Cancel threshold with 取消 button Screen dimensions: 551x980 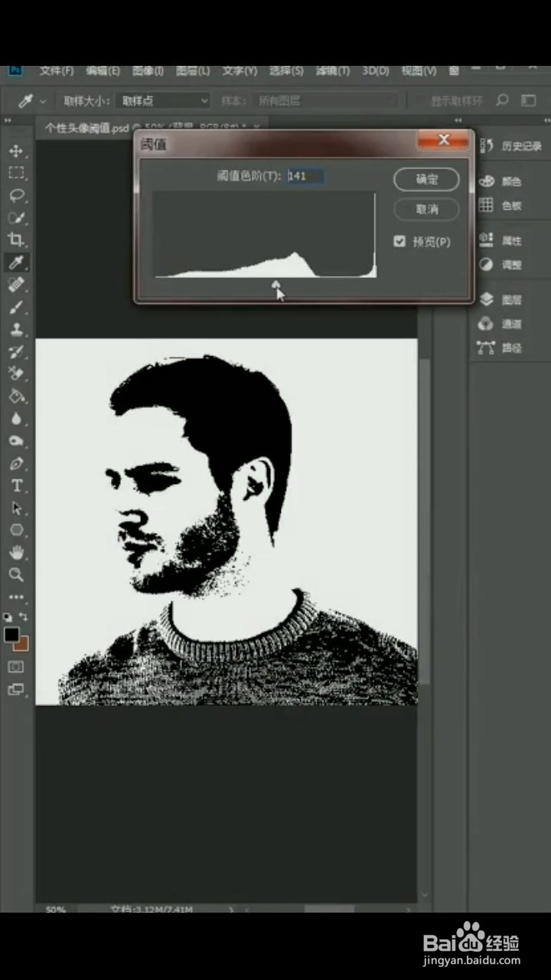(426, 209)
